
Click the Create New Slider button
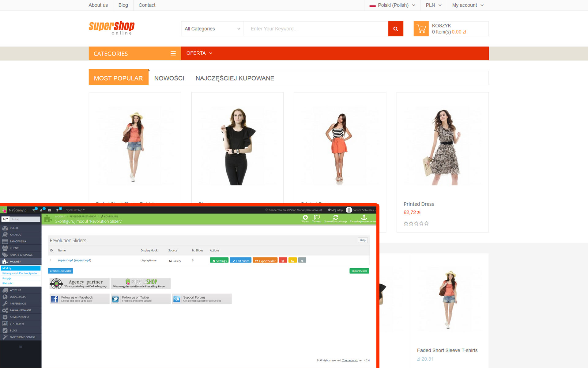pyautogui.click(x=60, y=271)
